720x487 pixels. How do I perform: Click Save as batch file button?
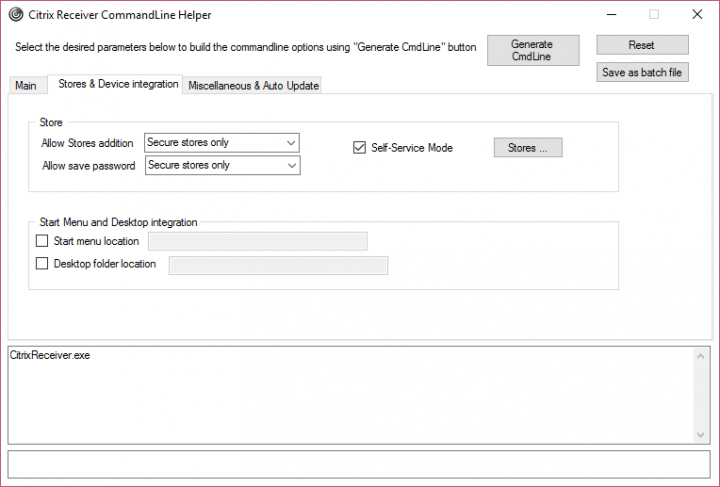pyautogui.click(x=642, y=72)
